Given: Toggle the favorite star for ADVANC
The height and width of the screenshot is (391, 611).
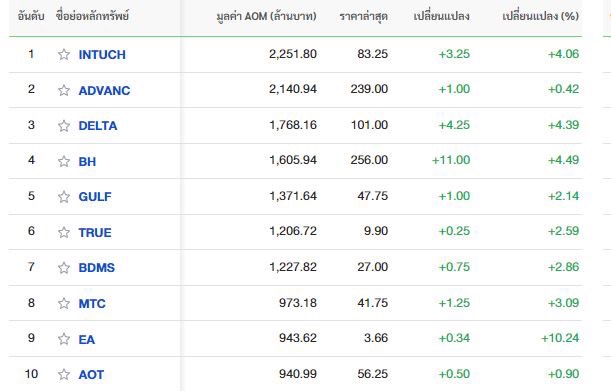Looking at the screenshot, I should point(64,90).
